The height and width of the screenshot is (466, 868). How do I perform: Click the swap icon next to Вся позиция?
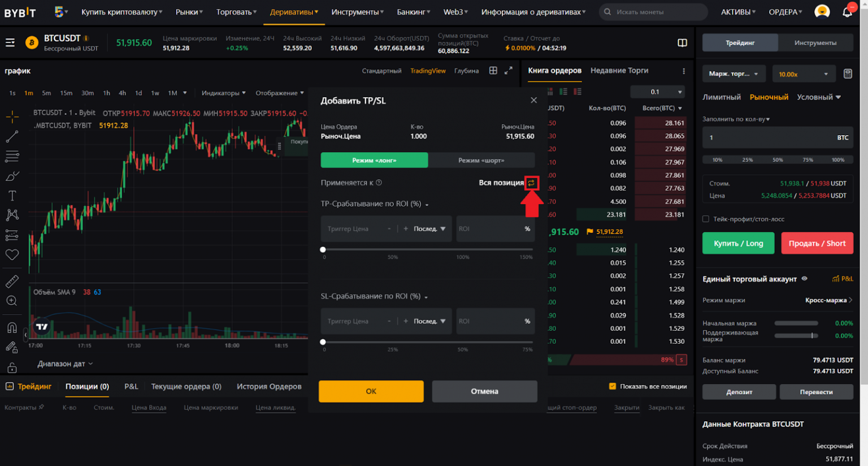(531, 183)
